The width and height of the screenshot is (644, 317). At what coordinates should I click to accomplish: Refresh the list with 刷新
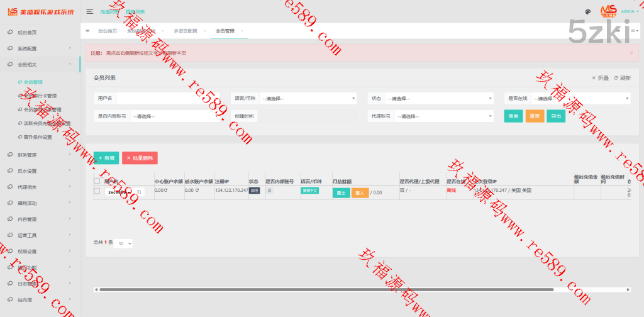[623, 78]
